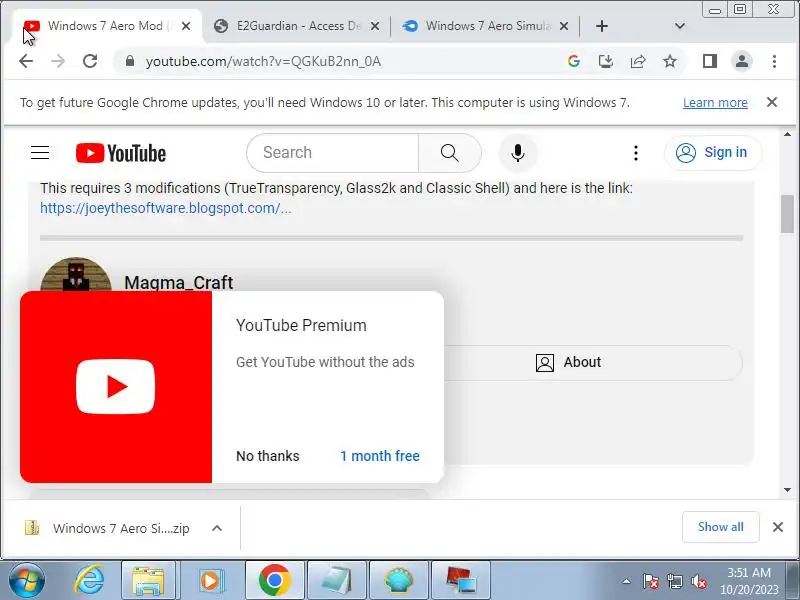Reload the YouTube page
The width and height of the screenshot is (800, 600).
(90, 61)
